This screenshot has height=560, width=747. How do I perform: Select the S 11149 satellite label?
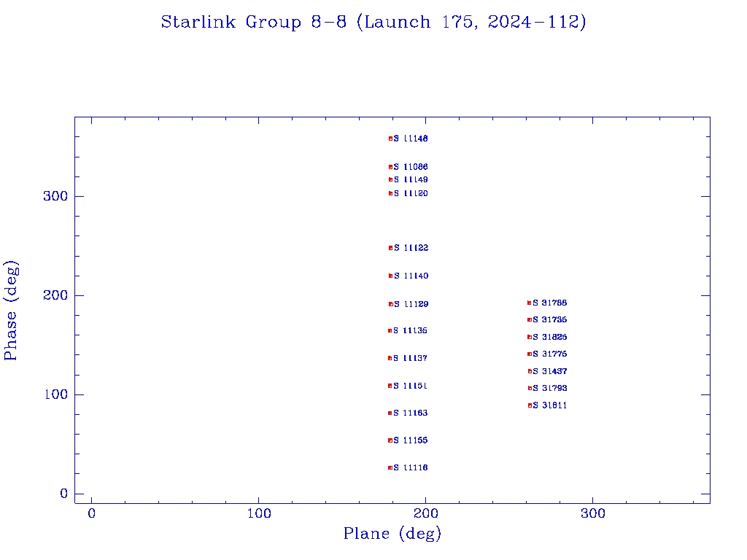[411, 179]
